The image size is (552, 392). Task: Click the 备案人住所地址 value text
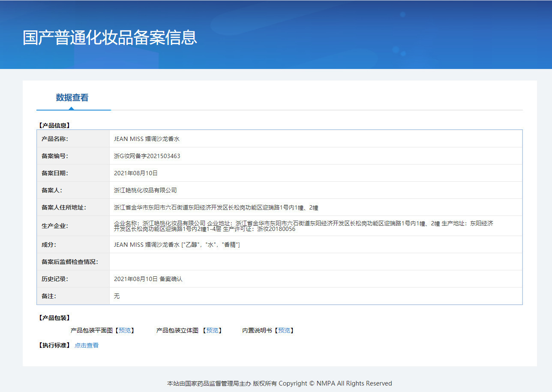(x=216, y=207)
